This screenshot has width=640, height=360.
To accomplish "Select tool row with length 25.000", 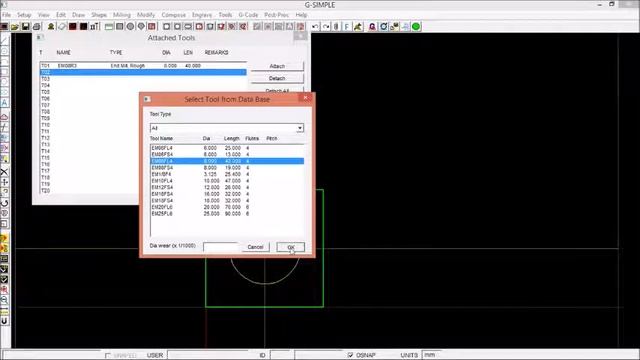I will click(227, 148).
